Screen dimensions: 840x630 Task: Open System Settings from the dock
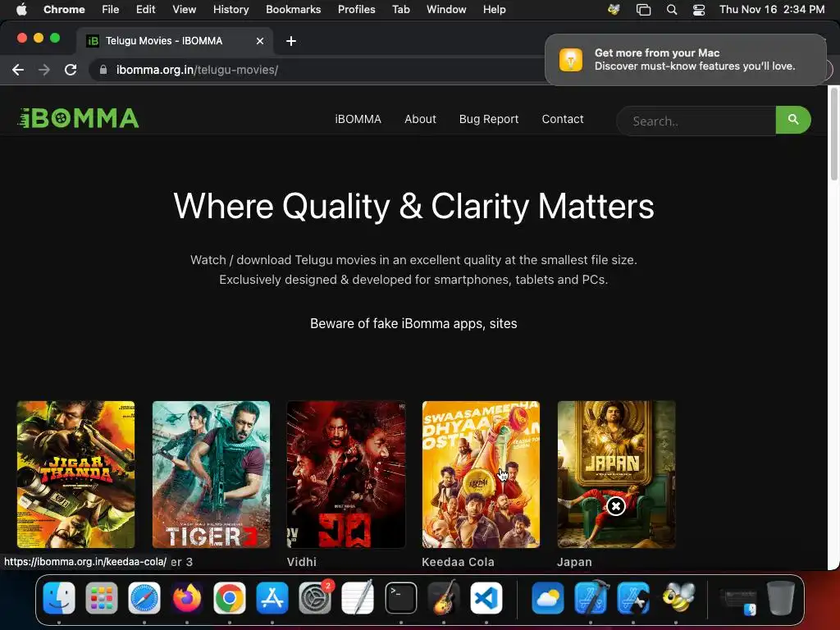click(315, 598)
